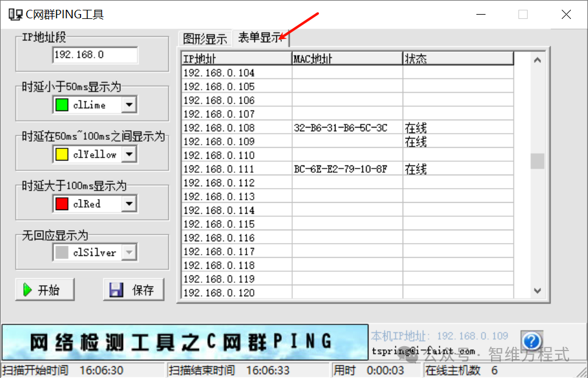Click the blue help question mark icon
Screen dimensions: 588x378
pos(531,341)
